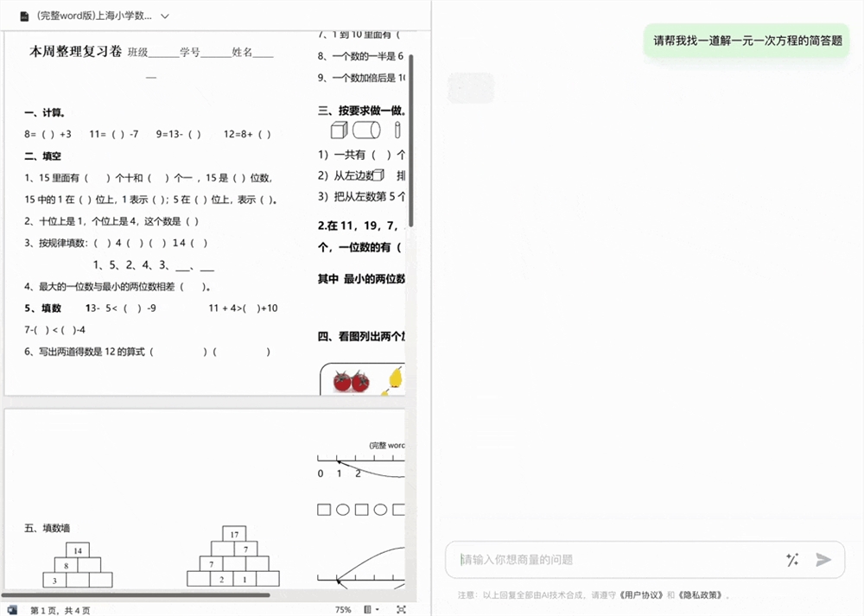Open the document title dropdown chevron

tap(163, 16)
